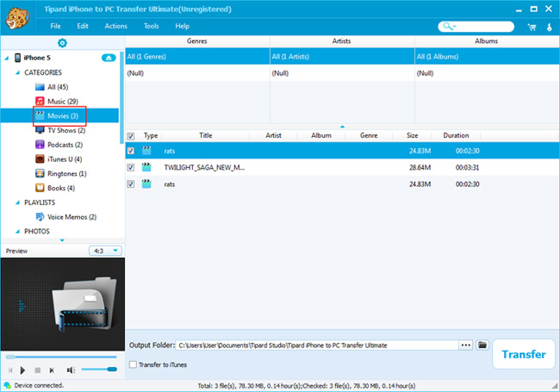Screen dimensions: 560x392
Task: Enable Transfer to iTunes checkbox
Action: tap(133, 364)
